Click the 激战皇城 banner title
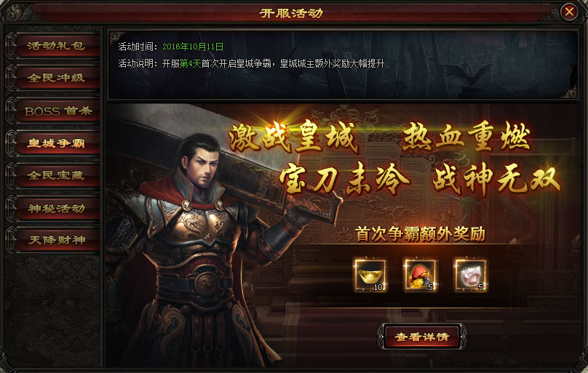Image resolution: width=588 pixels, height=373 pixels. (x=293, y=138)
